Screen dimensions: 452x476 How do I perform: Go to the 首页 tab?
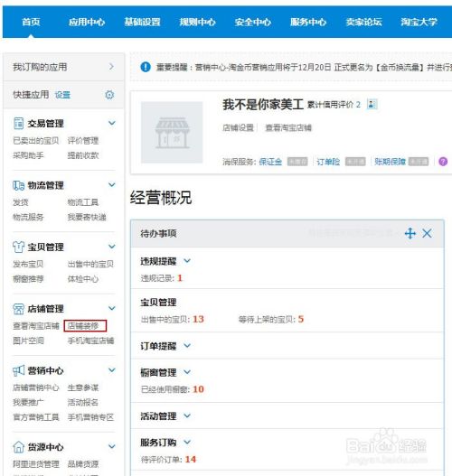[31, 22]
